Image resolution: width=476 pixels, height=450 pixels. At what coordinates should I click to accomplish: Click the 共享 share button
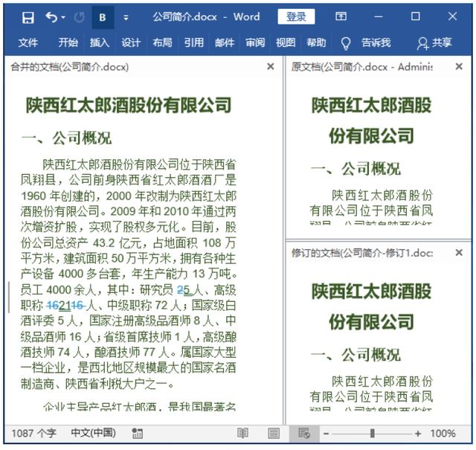(x=434, y=43)
